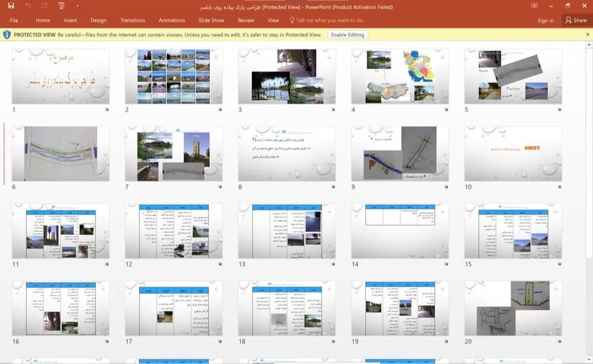
Task: Click the Redo icon in quick access toolbar
Action: (44, 6)
